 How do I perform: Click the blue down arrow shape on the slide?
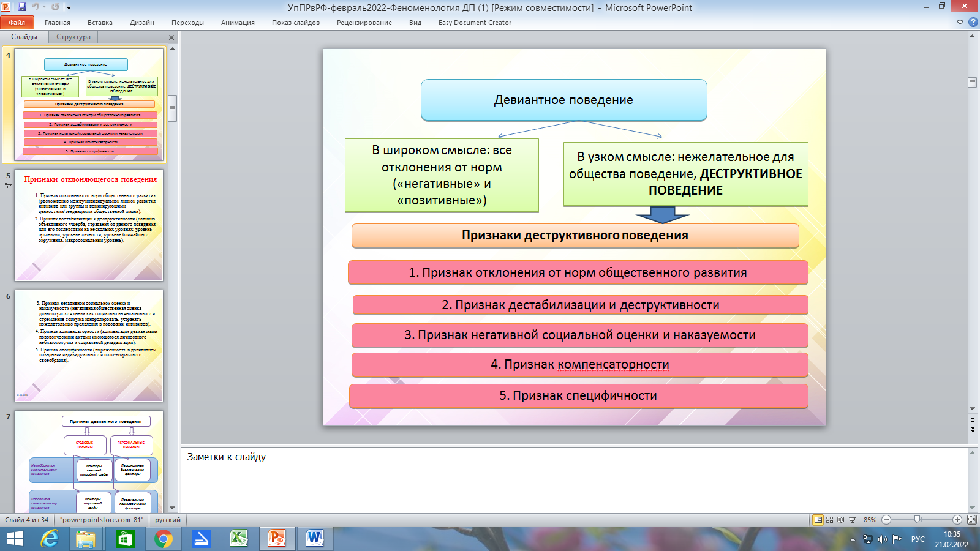[x=662, y=215]
